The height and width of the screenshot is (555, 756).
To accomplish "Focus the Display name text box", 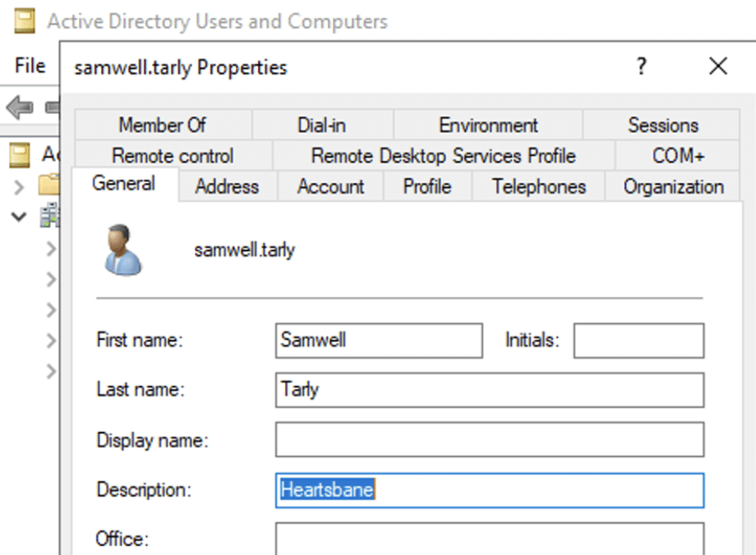I will pos(490,440).
